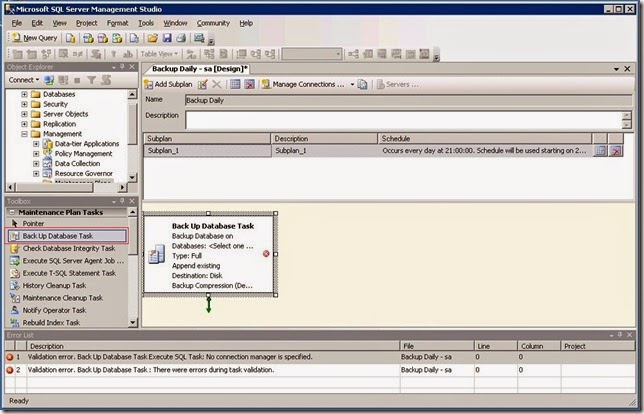Open the Tools menu
The height and width of the screenshot is (414, 644).
pyautogui.click(x=146, y=23)
